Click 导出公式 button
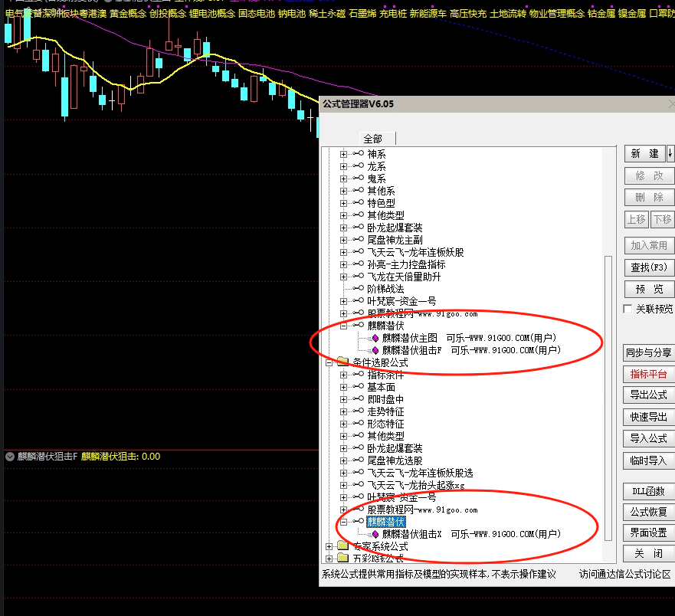675x616 pixels. [649, 395]
